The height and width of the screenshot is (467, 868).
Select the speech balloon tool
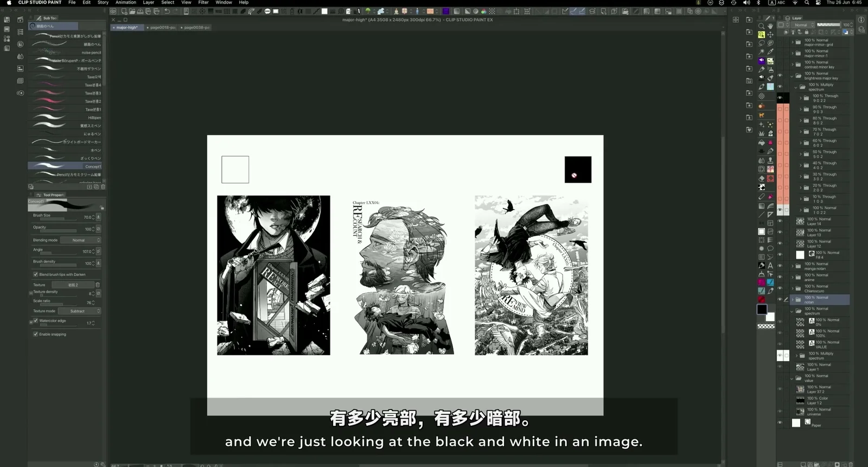(x=770, y=248)
